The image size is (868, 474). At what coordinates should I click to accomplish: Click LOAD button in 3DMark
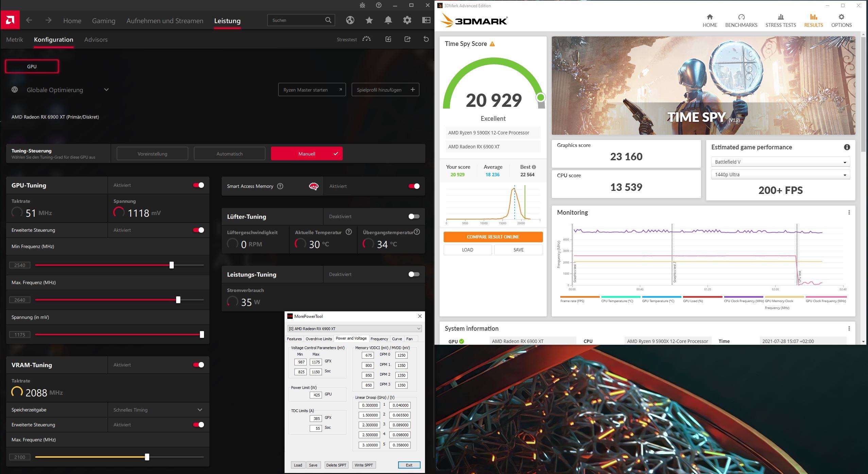coord(467,250)
